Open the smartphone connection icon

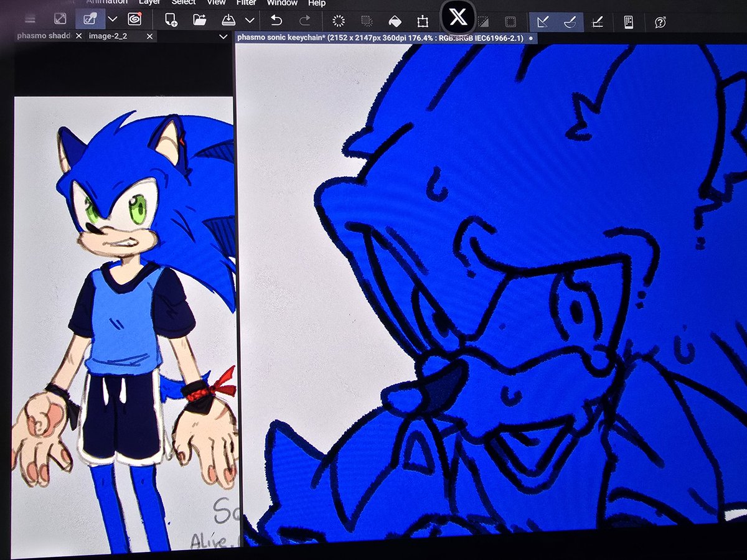[629, 22]
